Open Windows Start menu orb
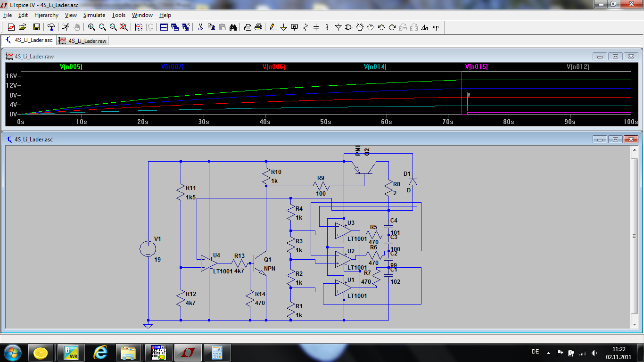 point(12,352)
